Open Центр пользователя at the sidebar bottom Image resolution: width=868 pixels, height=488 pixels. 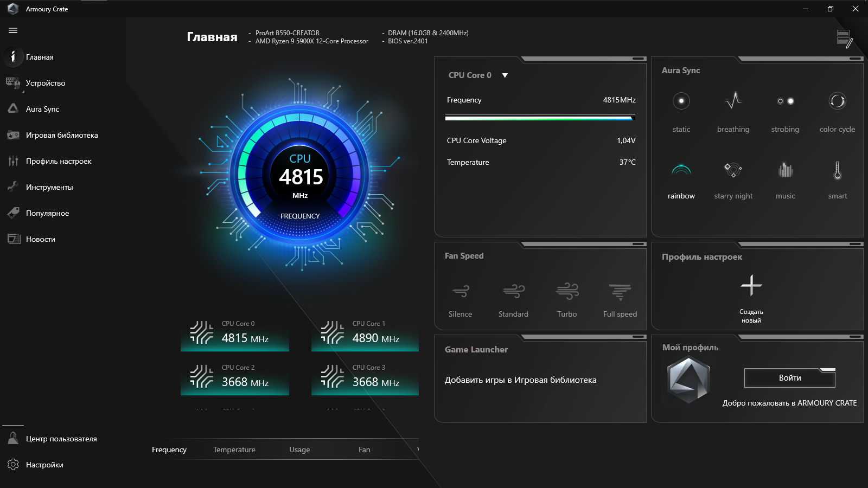61,439
